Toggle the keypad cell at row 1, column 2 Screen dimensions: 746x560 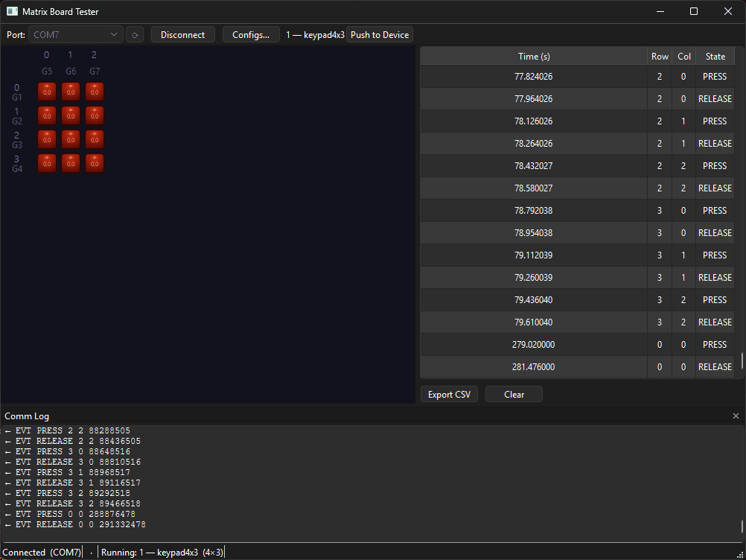click(95, 115)
